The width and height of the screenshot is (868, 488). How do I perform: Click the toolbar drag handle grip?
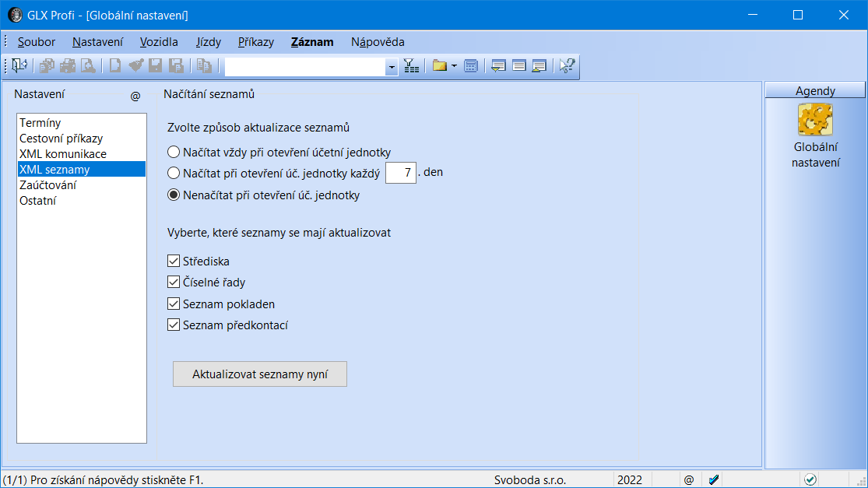coord(6,66)
